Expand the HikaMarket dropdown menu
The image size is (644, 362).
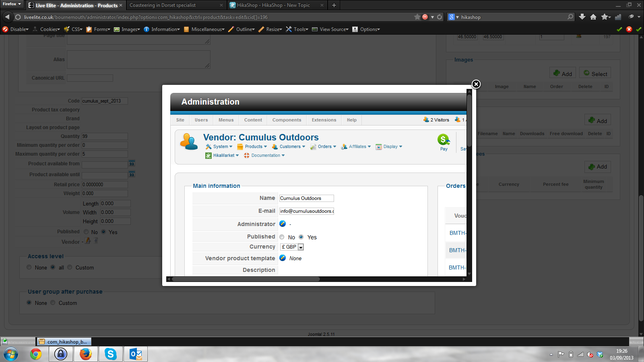pos(222,155)
